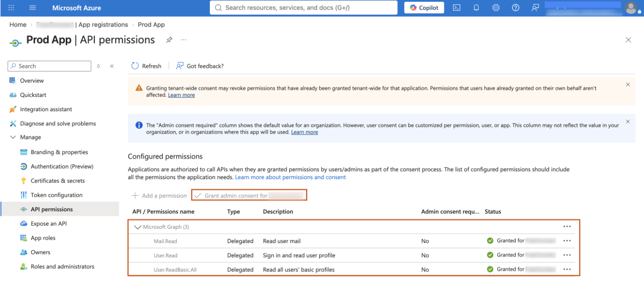Follow Learn more link in orange warning
The image size is (644, 283).
pyautogui.click(x=181, y=95)
